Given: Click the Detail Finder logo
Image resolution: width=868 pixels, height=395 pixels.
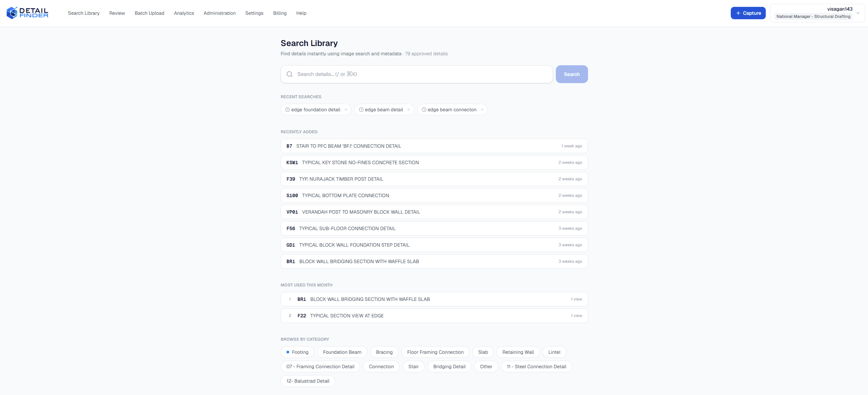Looking at the screenshot, I should (x=27, y=13).
